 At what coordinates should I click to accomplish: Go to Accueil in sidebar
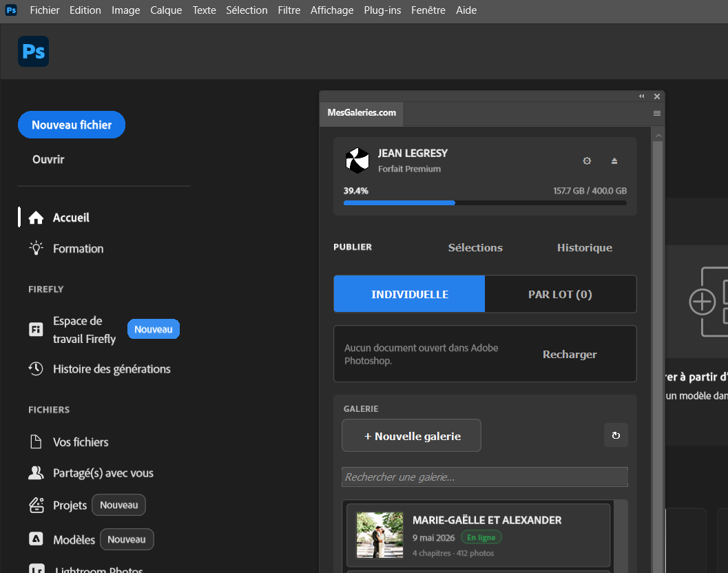click(70, 218)
